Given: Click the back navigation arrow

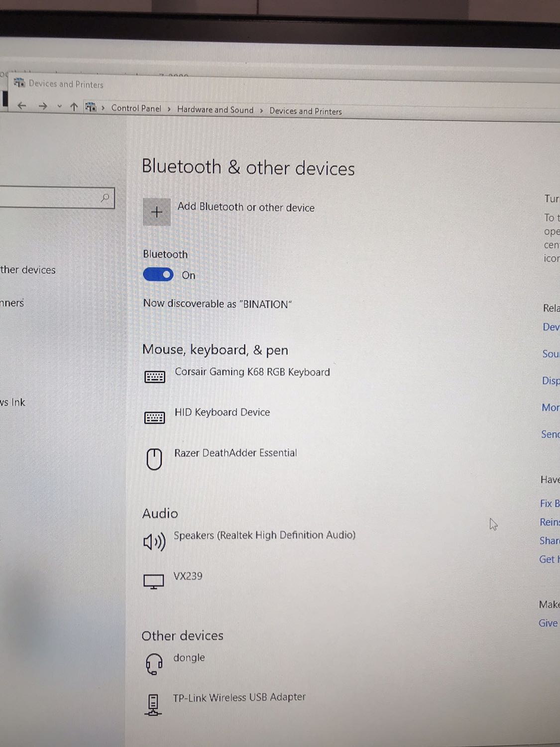Looking at the screenshot, I should (22, 106).
